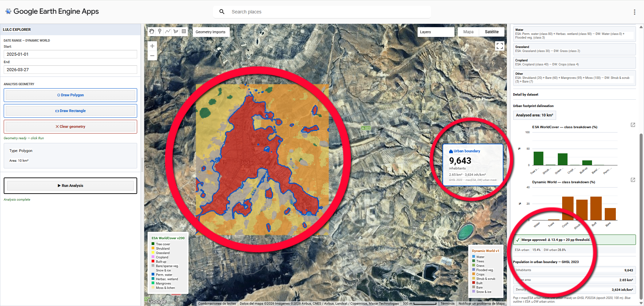Open the three-dot options menu
644x306 pixels.
(634, 12)
